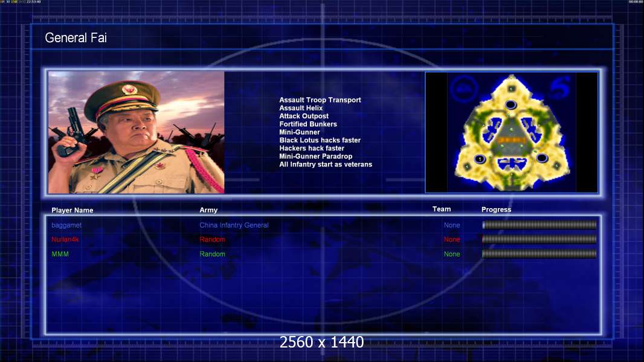Click MMM's team value None
644x362 pixels.
452,254
